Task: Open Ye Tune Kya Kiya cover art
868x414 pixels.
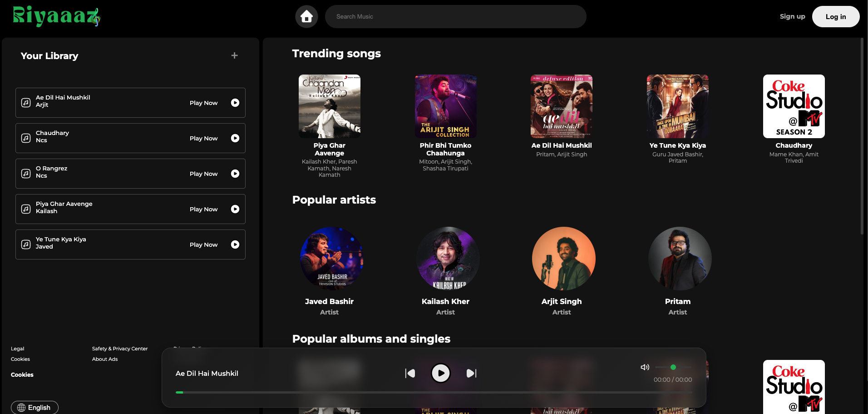Action: click(678, 106)
